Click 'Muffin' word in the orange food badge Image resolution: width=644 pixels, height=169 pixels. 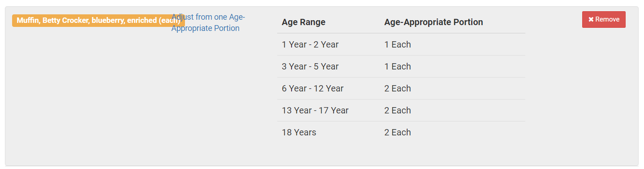pyautogui.click(x=27, y=21)
